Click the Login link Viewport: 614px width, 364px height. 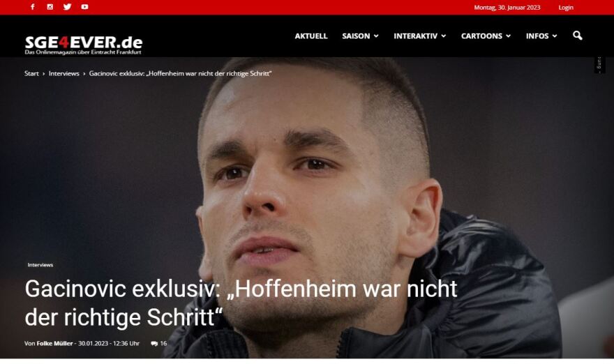click(x=566, y=8)
